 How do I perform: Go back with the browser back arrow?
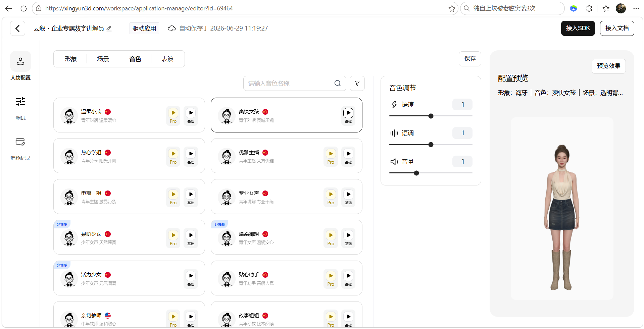(8, 8)
